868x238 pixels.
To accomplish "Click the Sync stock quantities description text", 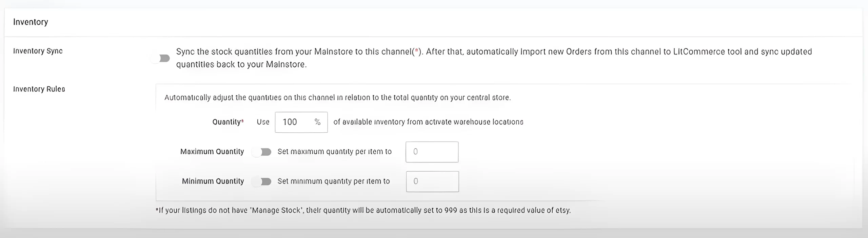I will 494,58.
